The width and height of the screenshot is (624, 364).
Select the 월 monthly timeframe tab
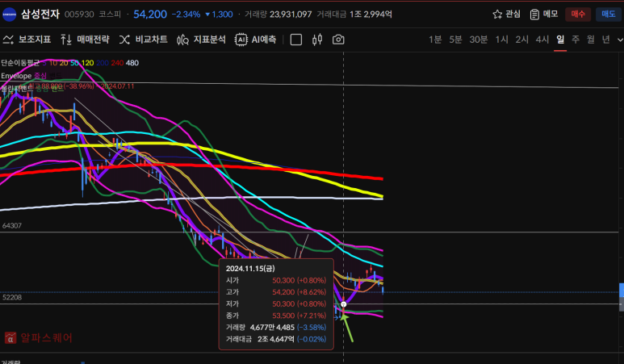pyautogui.click(x=591, y=40)
